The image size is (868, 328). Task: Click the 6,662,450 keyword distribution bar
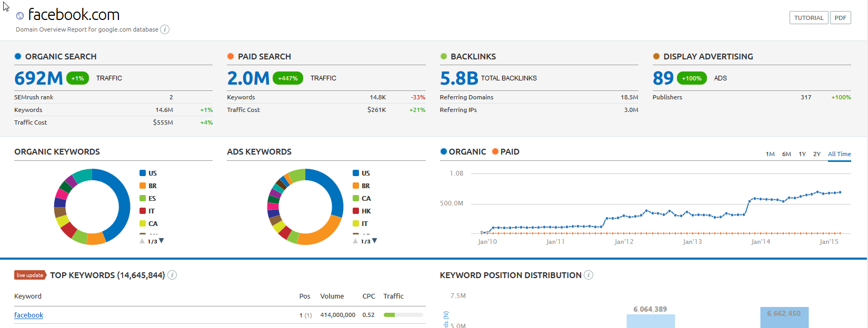[x=784, y=317]
